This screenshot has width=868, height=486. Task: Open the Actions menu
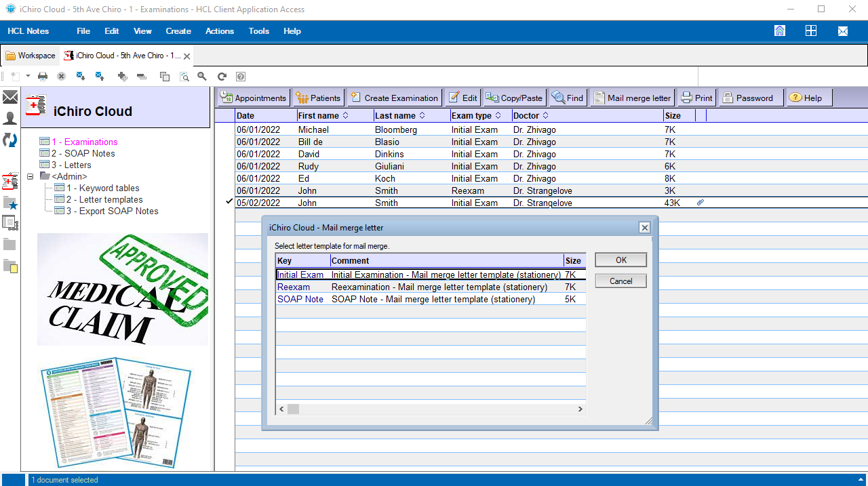click(x=219, y=31)
